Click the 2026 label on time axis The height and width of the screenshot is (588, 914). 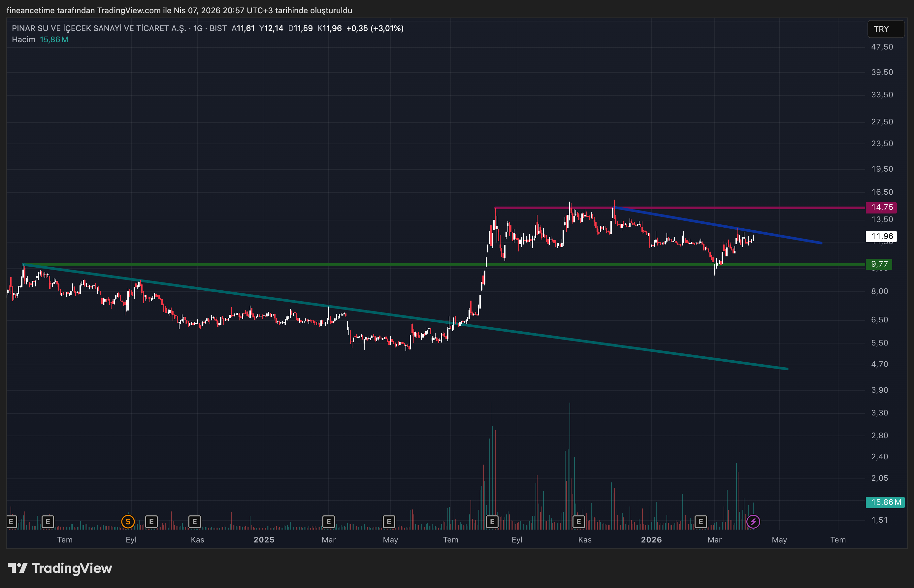click(x=651, y=540)
